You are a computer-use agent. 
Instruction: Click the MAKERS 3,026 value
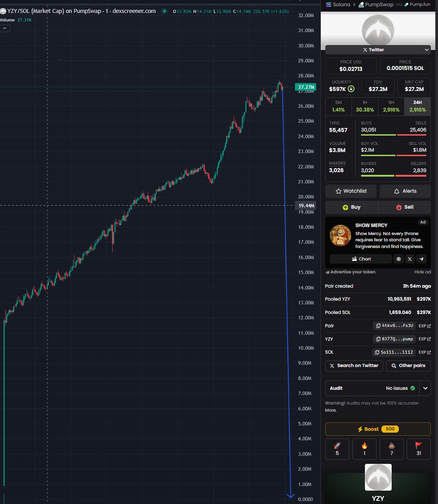336,170
